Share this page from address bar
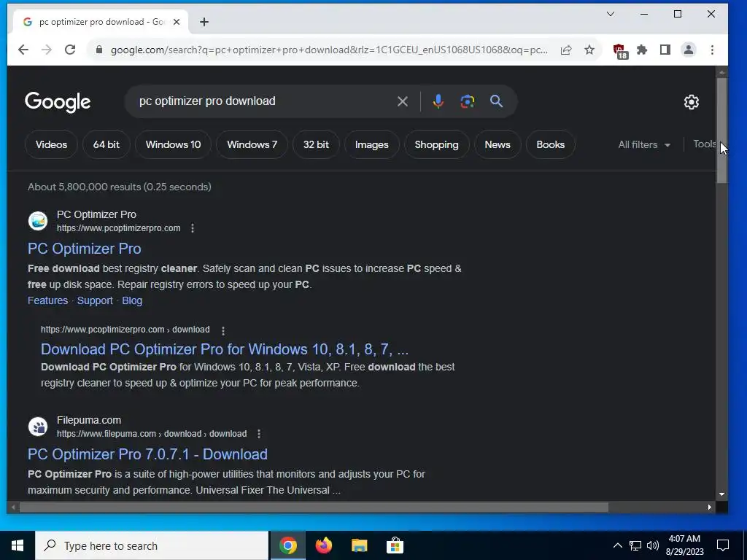 coord(566,50)
